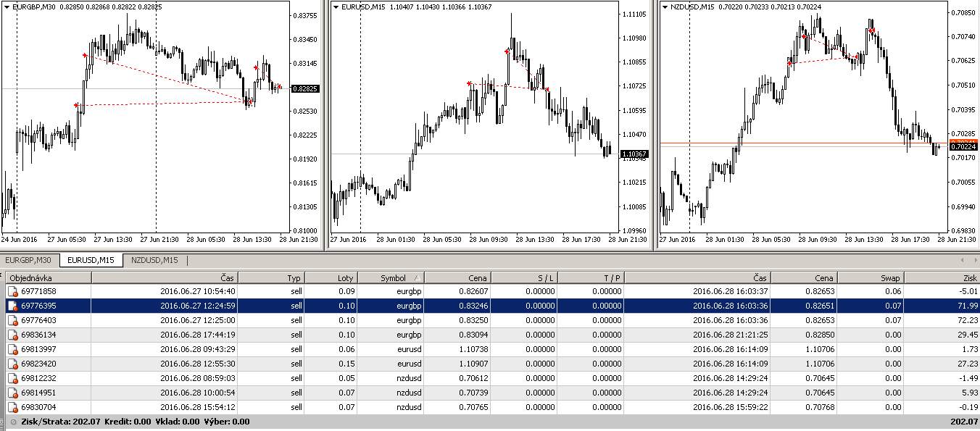Sort by the T / P column header
The width and height of the screenshot is (980, 431).
(591, 277)
